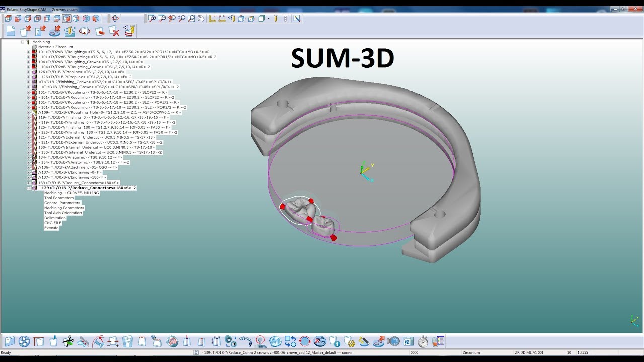Expand the 150 Internal_Undercut operation node
The height and width of the screenshot is (362, 644).
point(29,147)
